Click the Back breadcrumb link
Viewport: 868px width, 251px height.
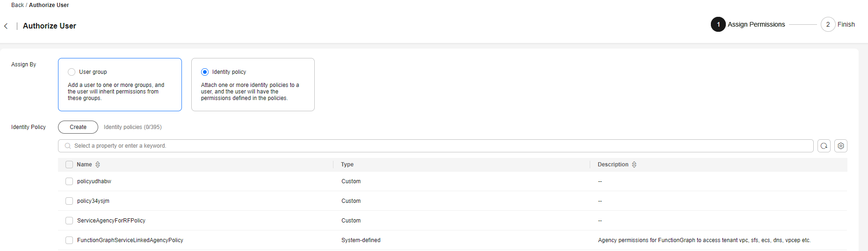(x=17, y=5)
